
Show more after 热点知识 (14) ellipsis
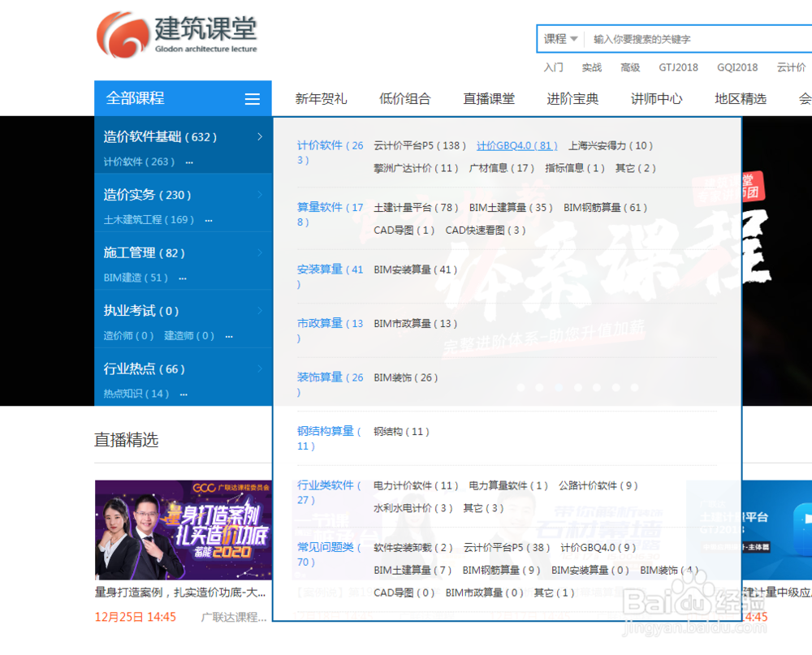coord(184,394)
